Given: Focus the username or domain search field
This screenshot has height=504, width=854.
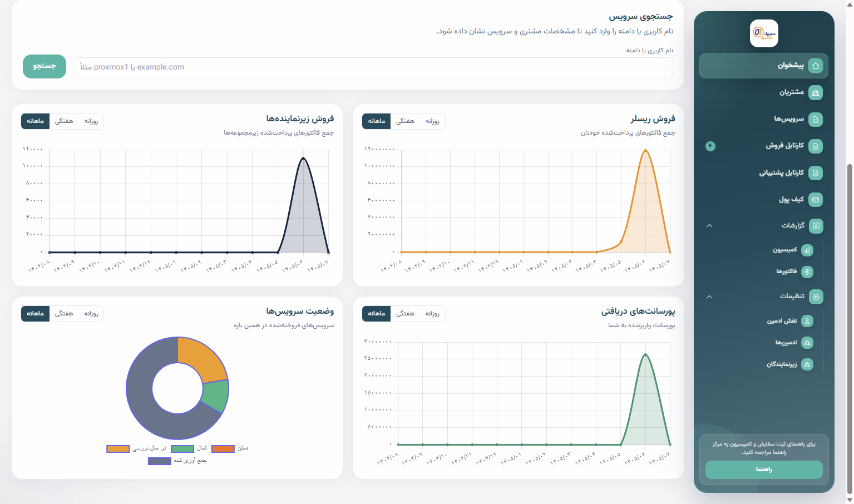Looking at the screenshot, I should point(373,67).
